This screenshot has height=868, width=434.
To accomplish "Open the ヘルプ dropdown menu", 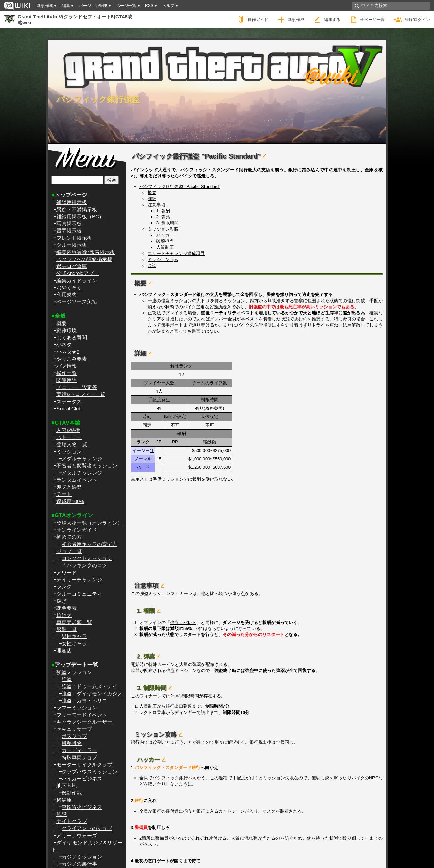I will tap(170, 6).
